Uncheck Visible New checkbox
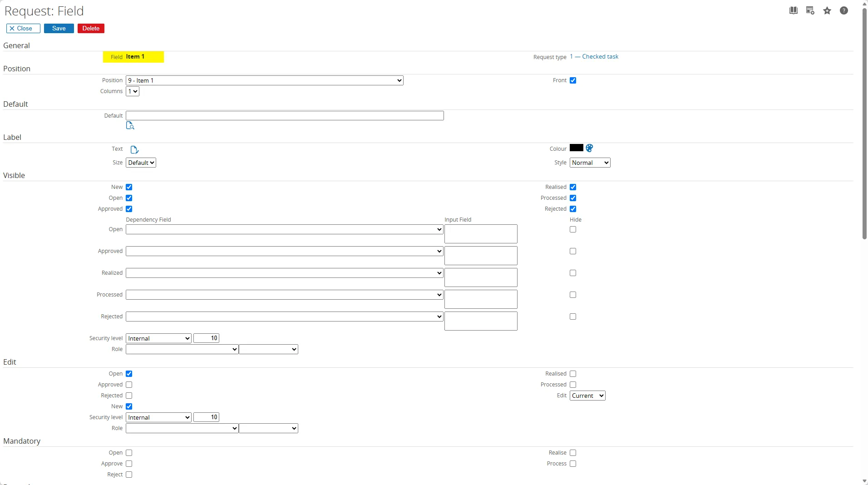Image resolution: width=868 pixels, height=485 pixels. (129, 187)
